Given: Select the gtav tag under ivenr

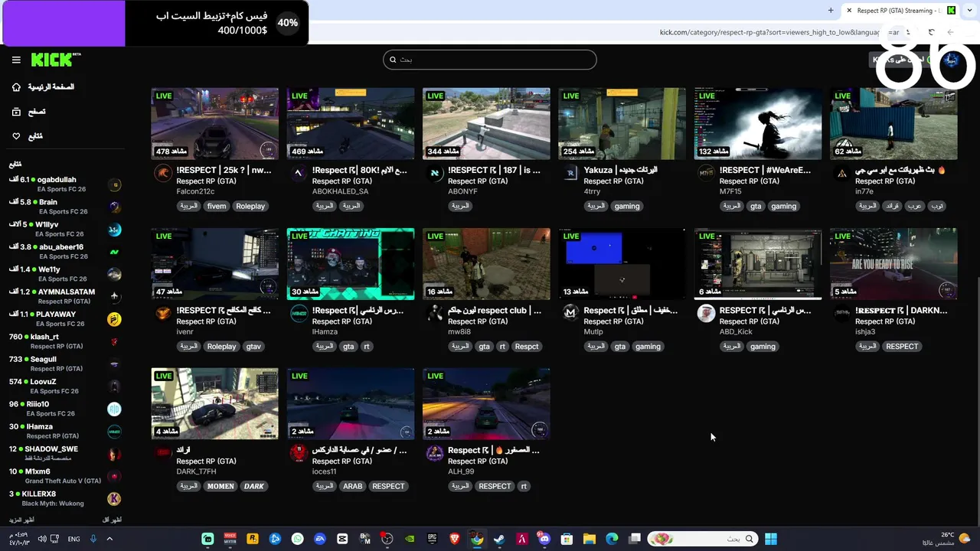Looking at the screenshot, I should 253,346.
